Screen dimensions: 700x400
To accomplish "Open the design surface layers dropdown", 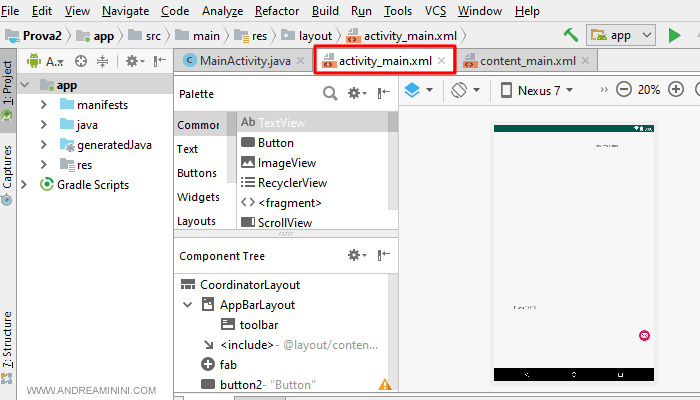I will (418, 90).
